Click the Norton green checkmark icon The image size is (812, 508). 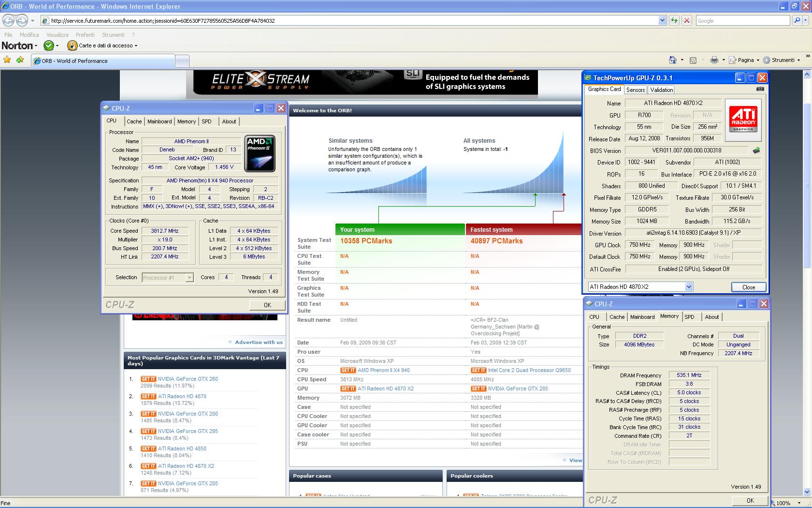click(x=48, y=45)
